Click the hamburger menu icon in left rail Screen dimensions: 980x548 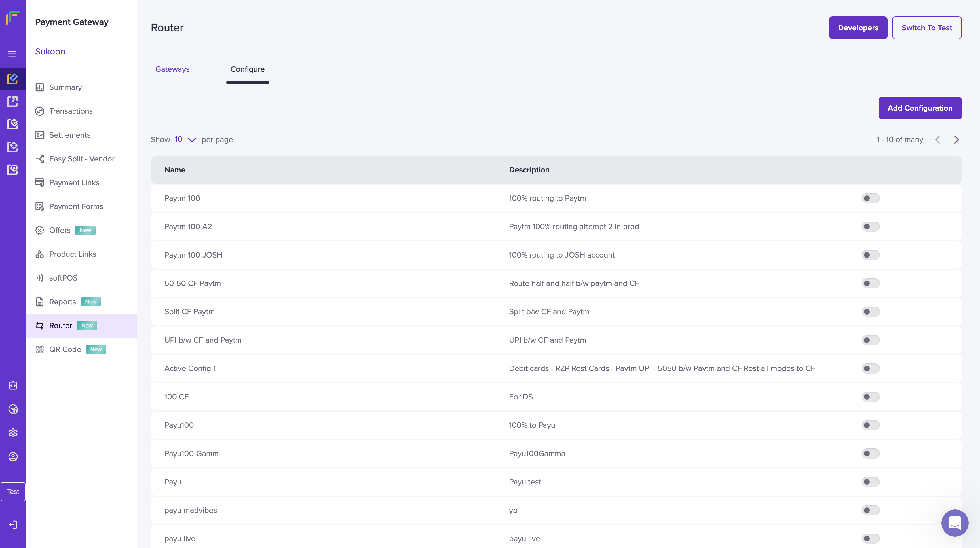pos(12,54)
